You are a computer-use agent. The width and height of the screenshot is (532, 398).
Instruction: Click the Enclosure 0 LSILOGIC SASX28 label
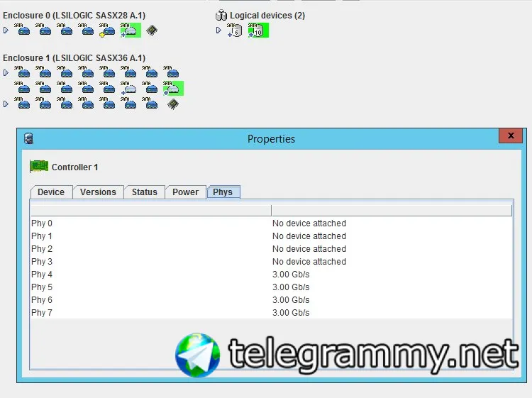74,16
